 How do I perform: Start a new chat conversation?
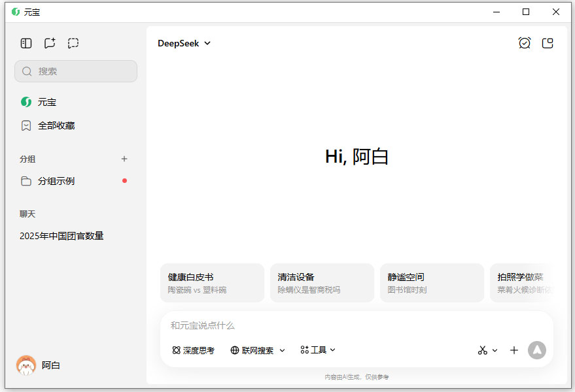[49, 42]
